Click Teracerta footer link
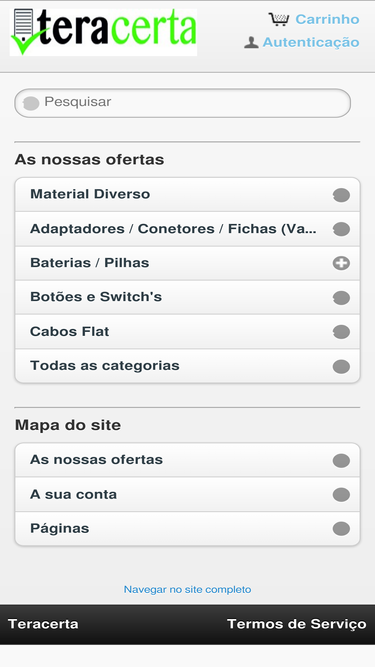The width and height of the screenshot is (375, 667). pyautogui.click(x=43, y=624)
